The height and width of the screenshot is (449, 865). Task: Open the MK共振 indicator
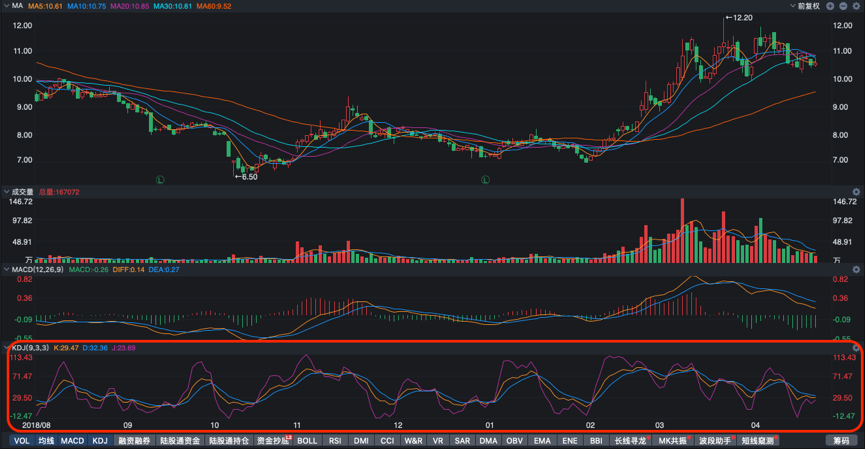click(x=672, y=441)
